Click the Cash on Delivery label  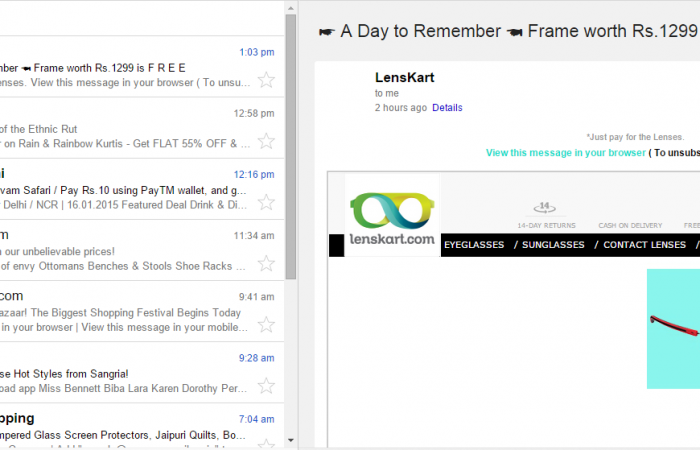630,226
